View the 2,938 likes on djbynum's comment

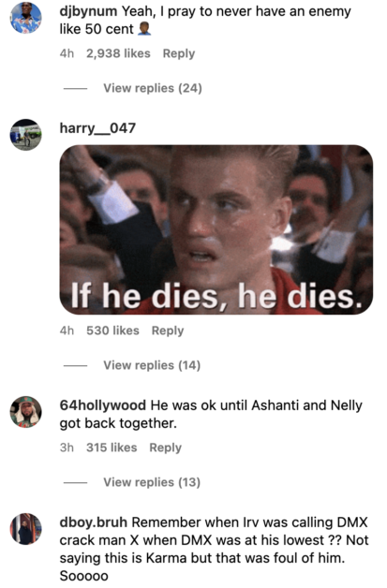click(118, 53)
